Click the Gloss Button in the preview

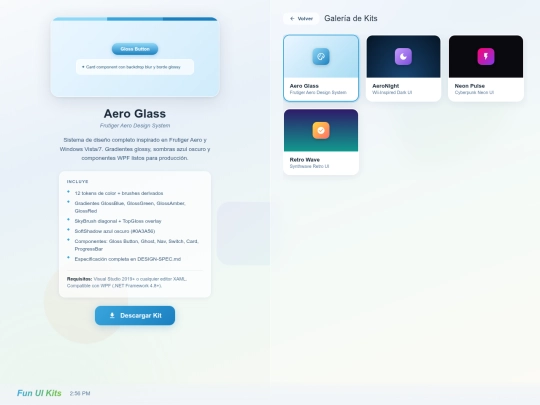click(x=135, y=49)
